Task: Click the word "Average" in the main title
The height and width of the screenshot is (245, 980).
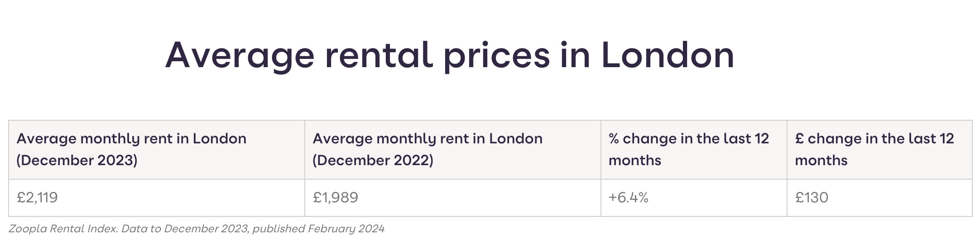Action: (x=240, y=55)
